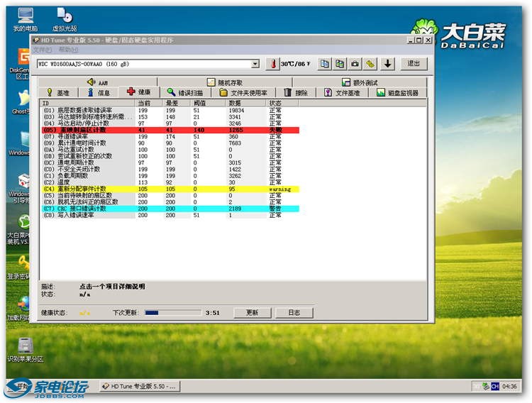Viewport: 532px width, 403px height.
Task: Click the 更新 button
Action: [253, 312]
